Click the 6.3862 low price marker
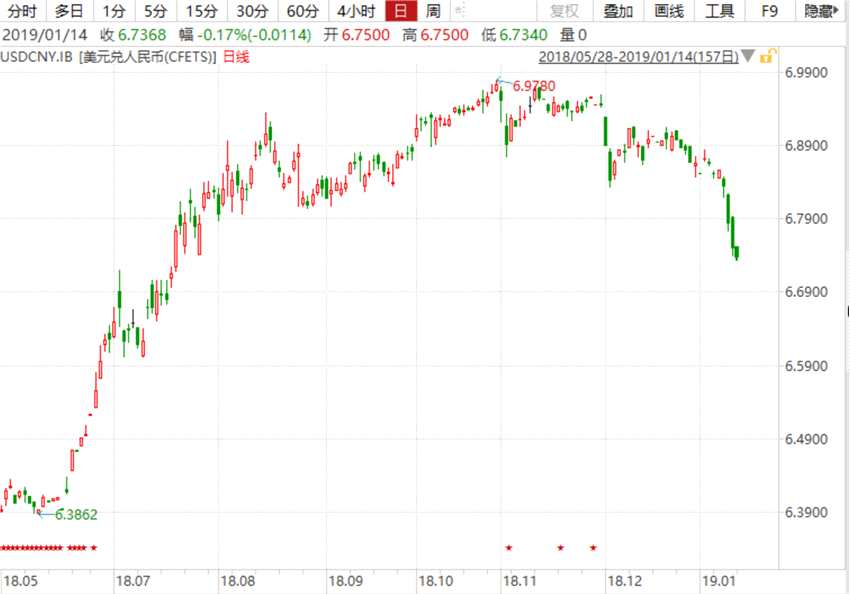Screen dimensions: 850x594 (76, 514)
